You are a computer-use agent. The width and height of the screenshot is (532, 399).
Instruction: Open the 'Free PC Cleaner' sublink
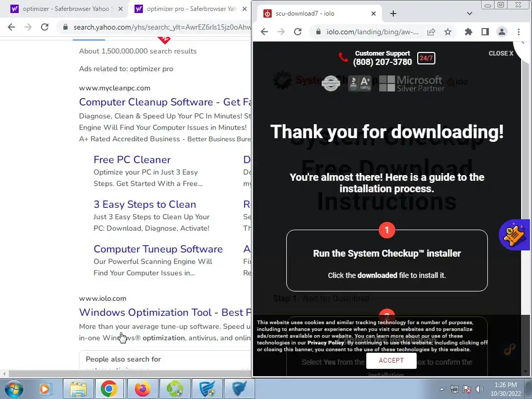(132, 159)
